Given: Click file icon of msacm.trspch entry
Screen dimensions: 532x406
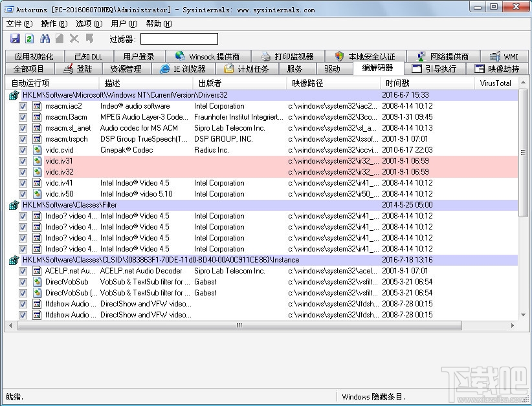Looking at the screenshot, I should pos(37,139).
